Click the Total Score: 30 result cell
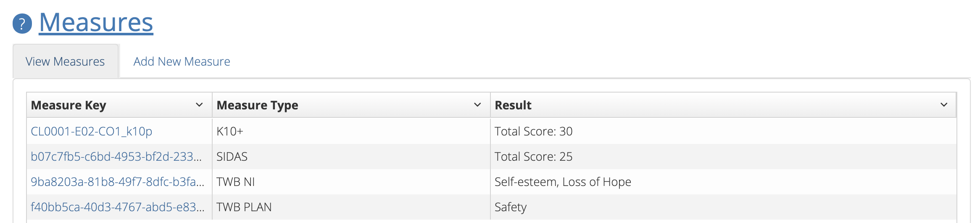Viewport: 980px width, 223px height. pos(533,131)
